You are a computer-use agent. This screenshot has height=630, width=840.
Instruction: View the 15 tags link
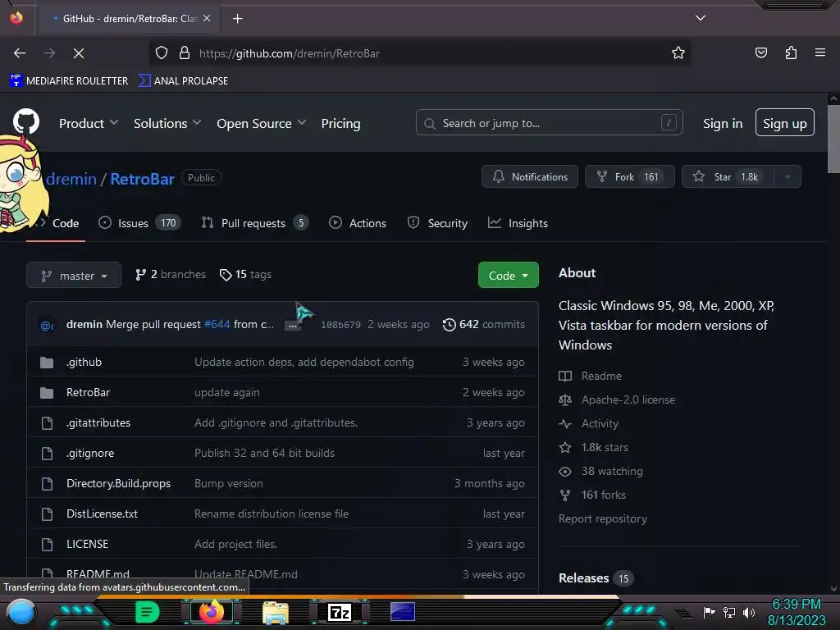[x=245, y=274]
